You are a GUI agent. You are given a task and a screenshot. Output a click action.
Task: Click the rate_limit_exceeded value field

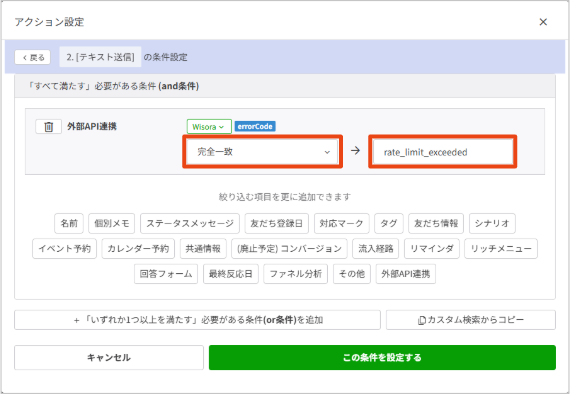442,152
